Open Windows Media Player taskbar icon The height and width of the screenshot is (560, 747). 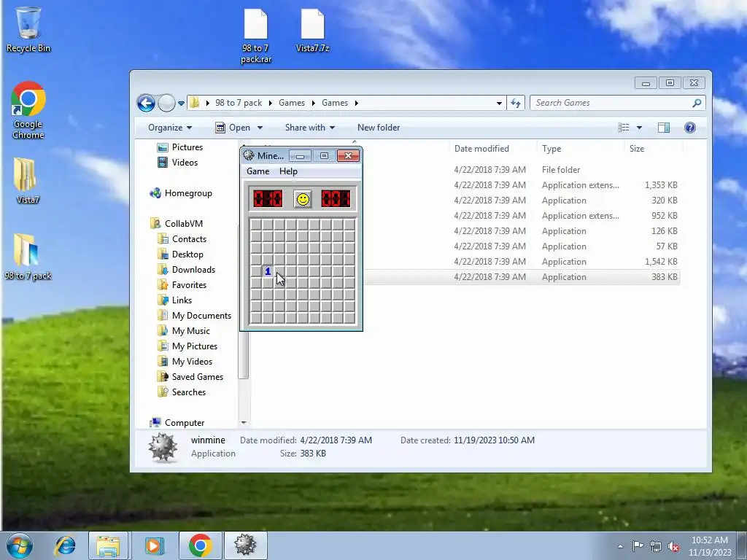click(x=153, y=545)
